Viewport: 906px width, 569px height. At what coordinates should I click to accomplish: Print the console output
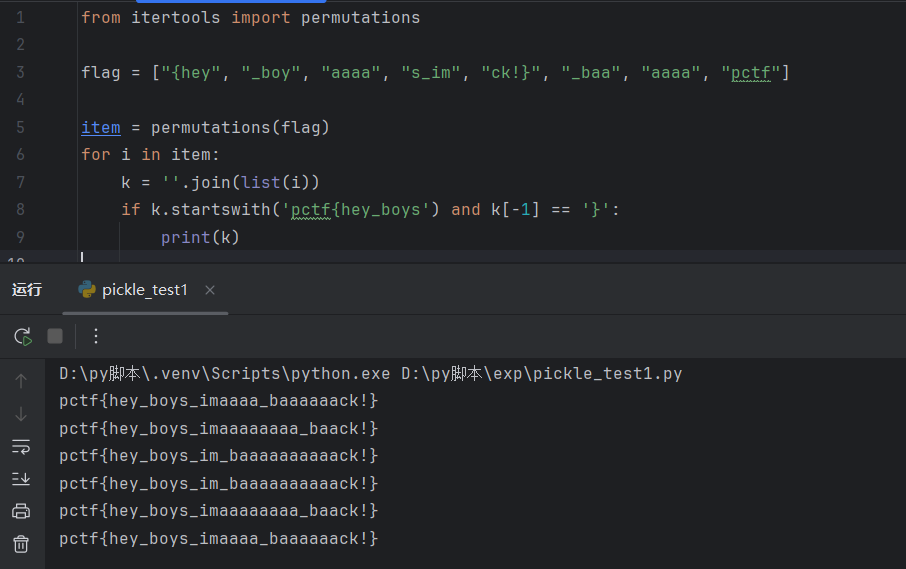[21, 511]
